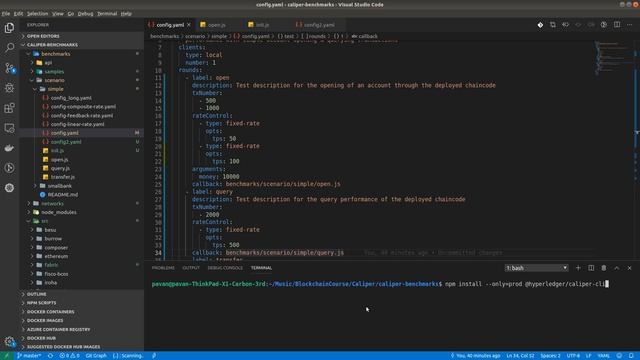Switch to the DEBUG CONSOLE panel tab
The height and width of the screenshot is (360, 640).
click(x=225, y=268)
